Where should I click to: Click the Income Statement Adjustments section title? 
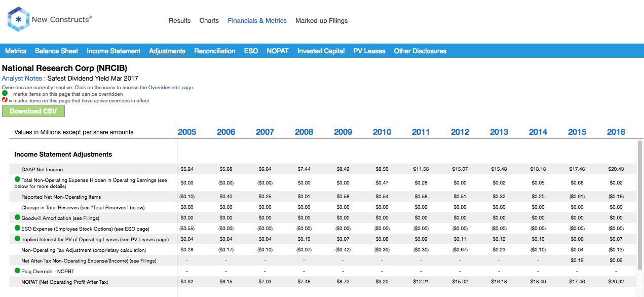click(63, 154)
